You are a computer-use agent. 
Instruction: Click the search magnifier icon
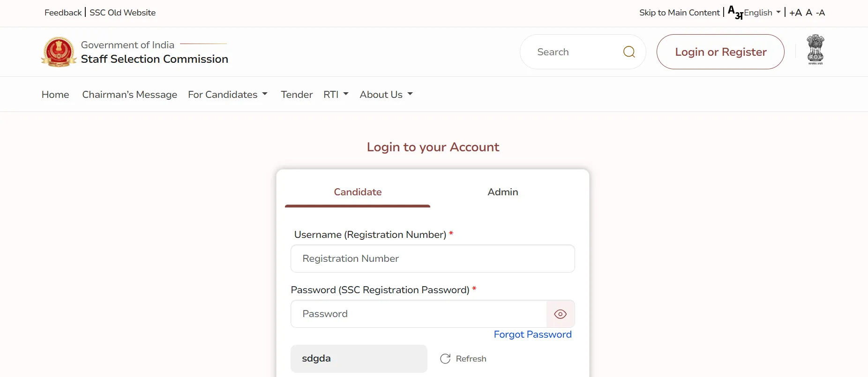tap(629, 52)
